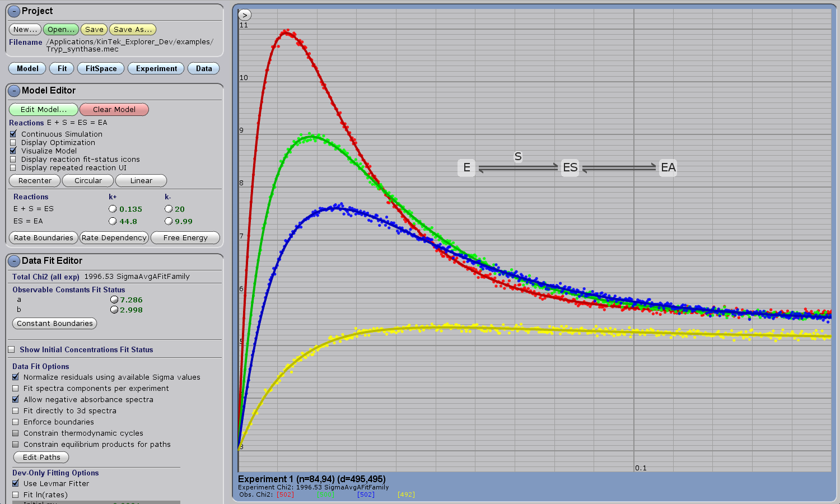Click the Edit Model... button
Viewport: 840px width, 504px height.
pos(43,109)
